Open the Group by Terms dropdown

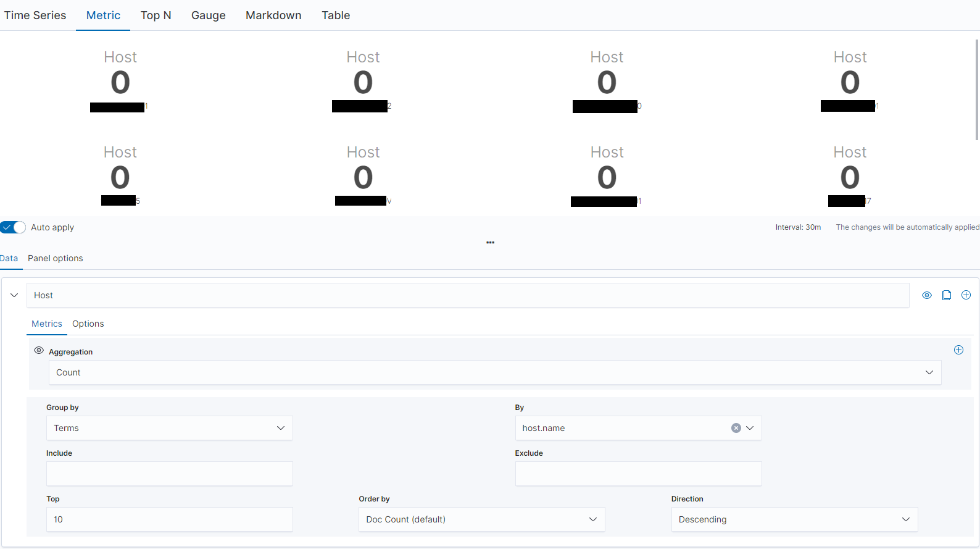click(x=170, y=428)
